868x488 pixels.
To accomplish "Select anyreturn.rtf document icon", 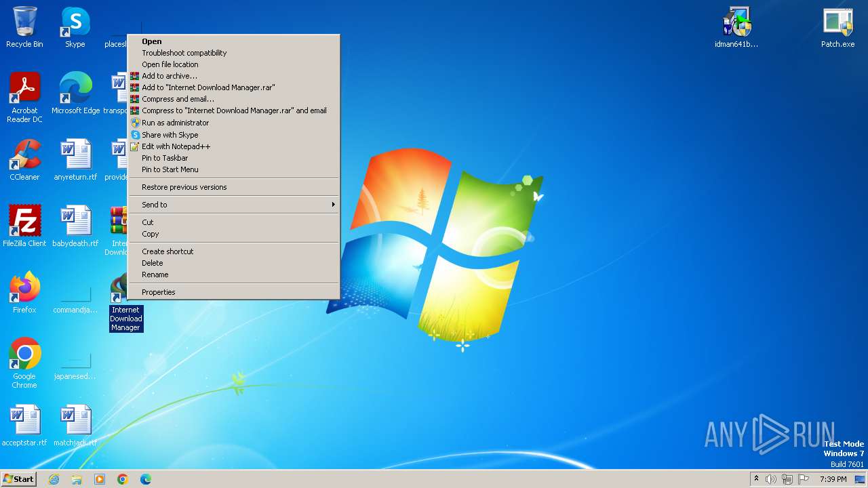I will click(75, 159).
